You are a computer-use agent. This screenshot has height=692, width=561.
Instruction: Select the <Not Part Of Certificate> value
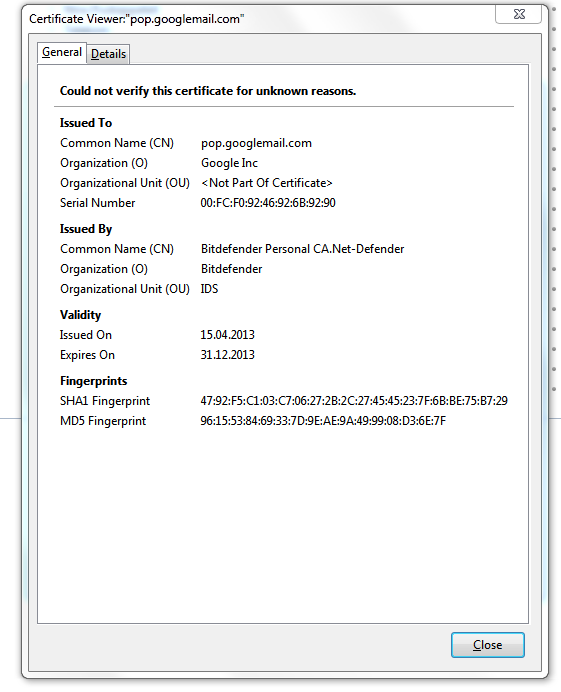point(267,183)
